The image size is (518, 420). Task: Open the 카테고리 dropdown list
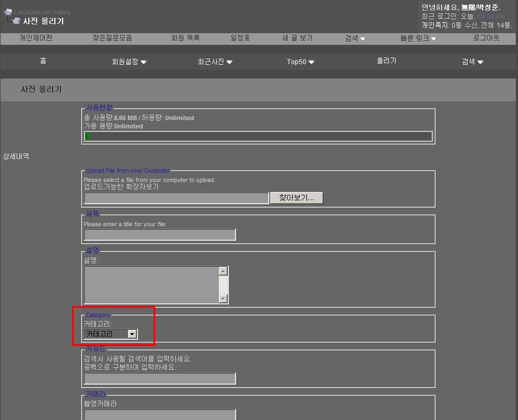point(132,334)
